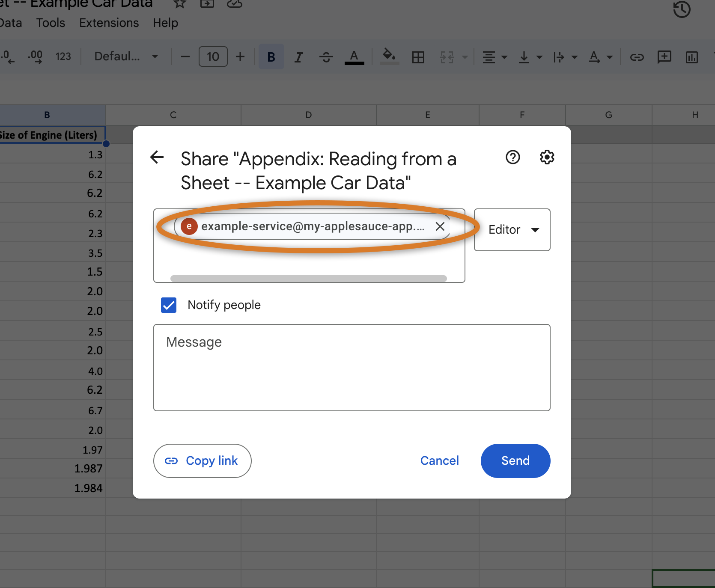Click the Send button

[x=515, y=461]
